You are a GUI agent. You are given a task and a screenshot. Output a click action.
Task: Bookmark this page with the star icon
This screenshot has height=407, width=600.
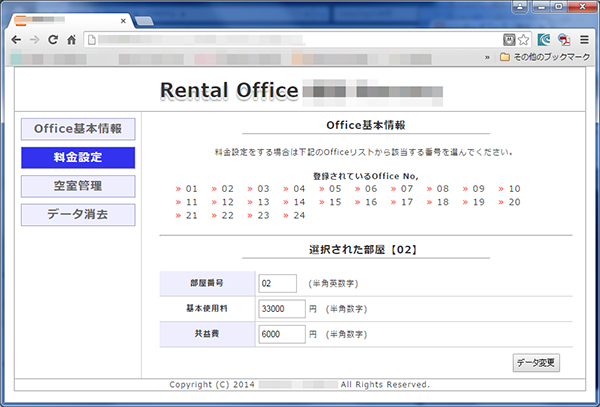coord(523,39)
